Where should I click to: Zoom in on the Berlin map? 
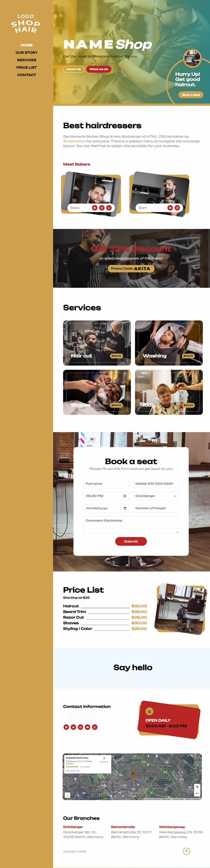(x=197, y=787)
